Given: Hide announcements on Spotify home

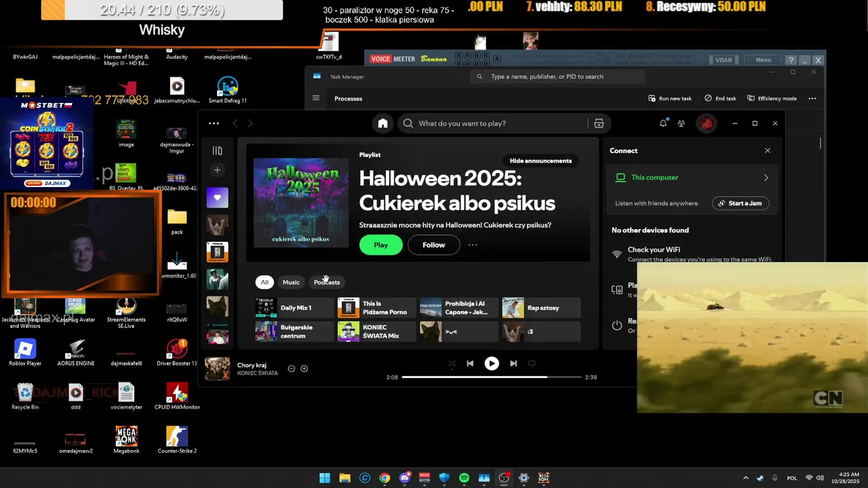Looking at the screenshot, I should (x=540, y=161).
